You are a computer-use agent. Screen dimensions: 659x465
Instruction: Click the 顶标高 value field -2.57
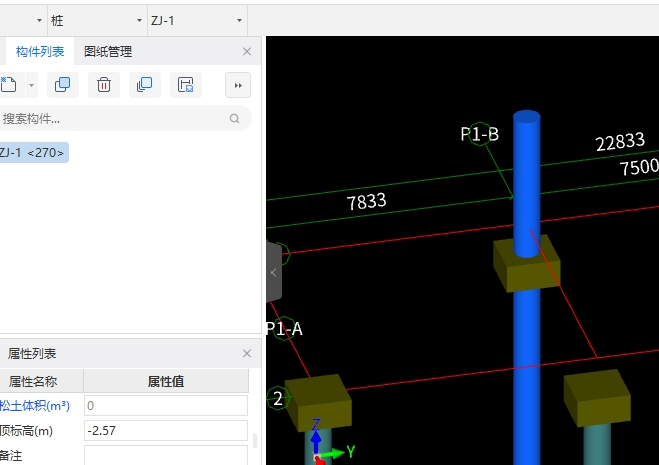[x=166, y=431]
